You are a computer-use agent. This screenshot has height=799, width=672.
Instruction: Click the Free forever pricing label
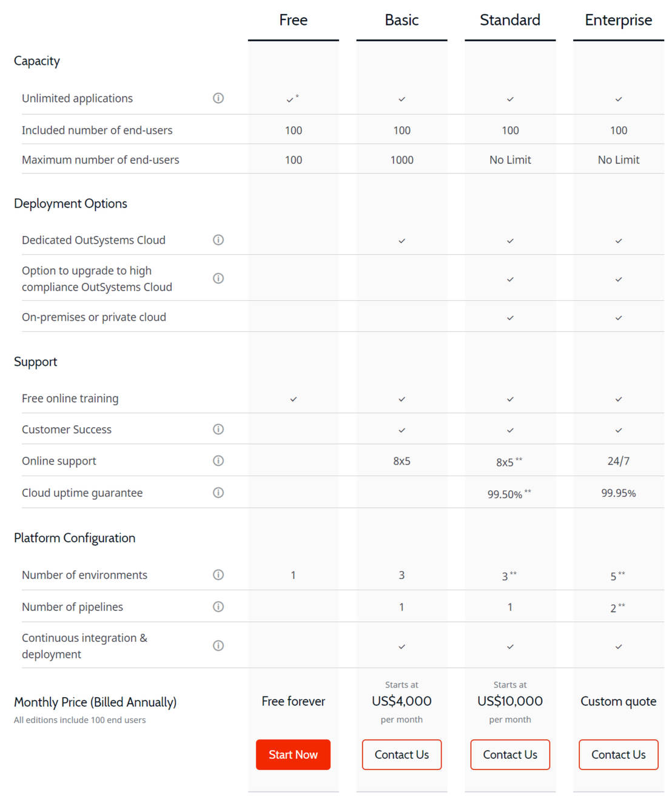293,701
